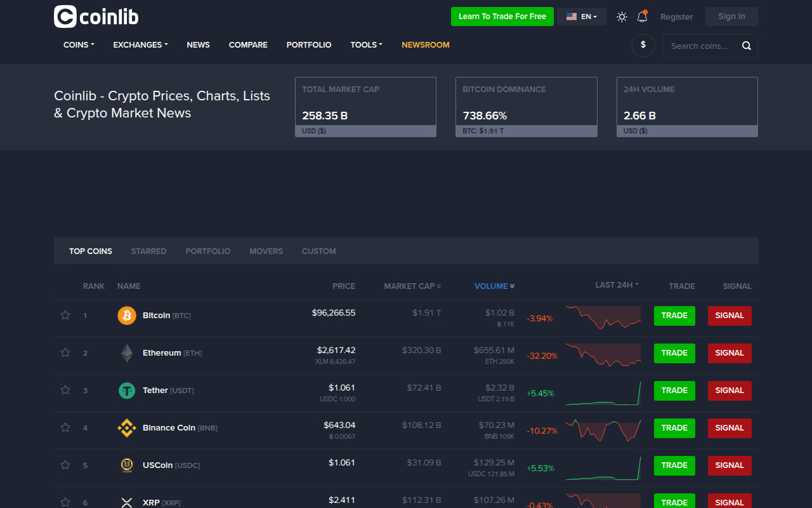This screenshot has height=508, width=812.
Task: Click the Tether coin icon
Action: 127,391
